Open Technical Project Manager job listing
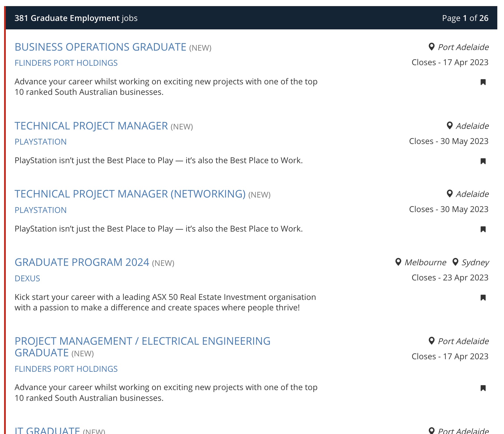Viewport: 504px width, 434px height. tap(91, 126)
